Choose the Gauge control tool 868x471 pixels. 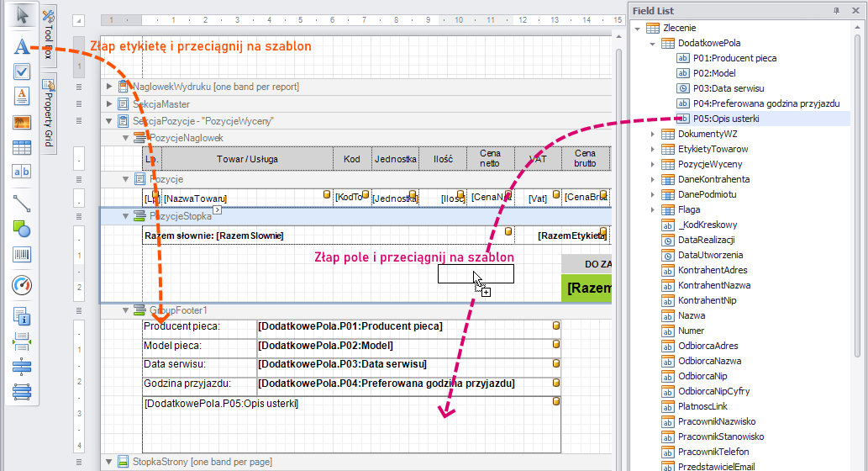tap(22, 286)
